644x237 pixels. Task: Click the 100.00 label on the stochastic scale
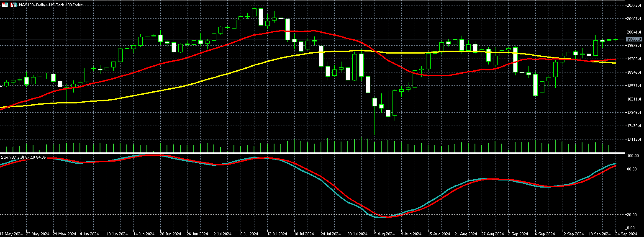click(633, 156)
